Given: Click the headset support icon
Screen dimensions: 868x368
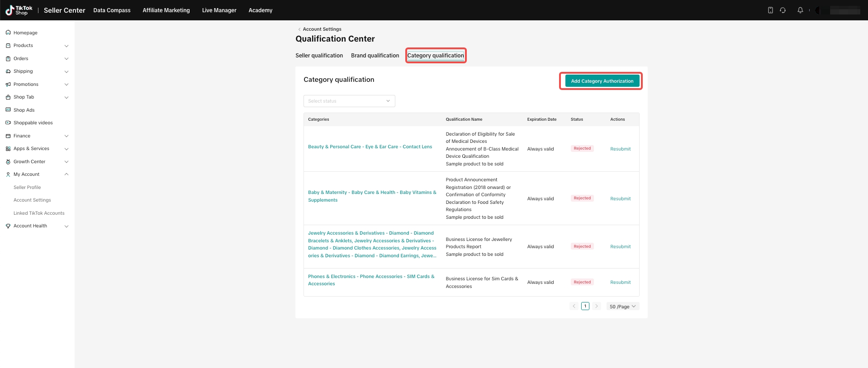Looking at the screenshot, I should (783, 10).
